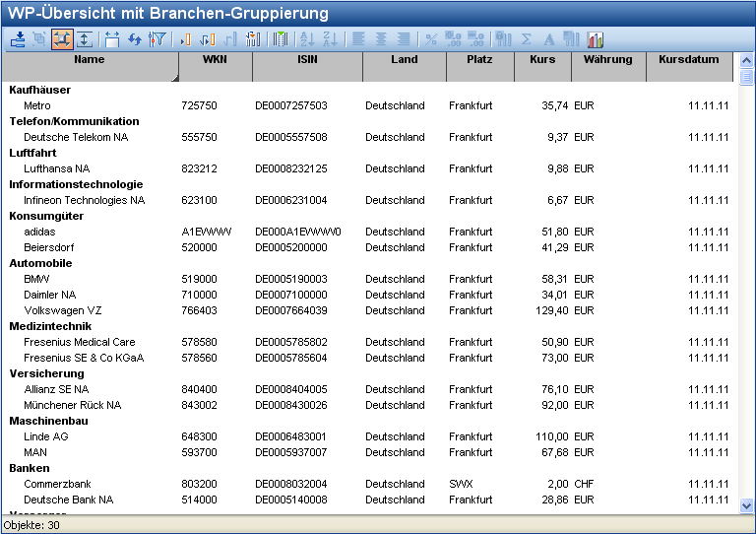756x534 pixels.
Task: Click the refresh arrows toolbar icon
Action: click(x=135, y=39)
